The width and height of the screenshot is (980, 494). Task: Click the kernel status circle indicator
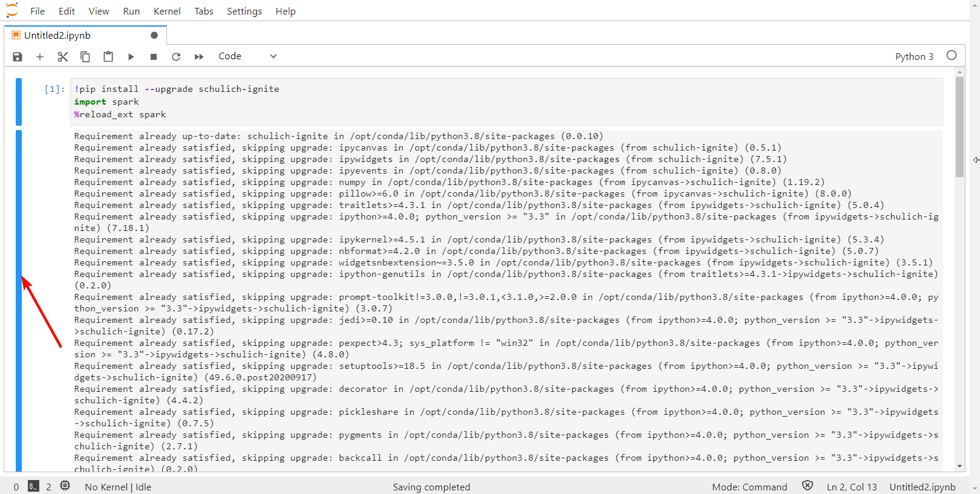point(952,55)
